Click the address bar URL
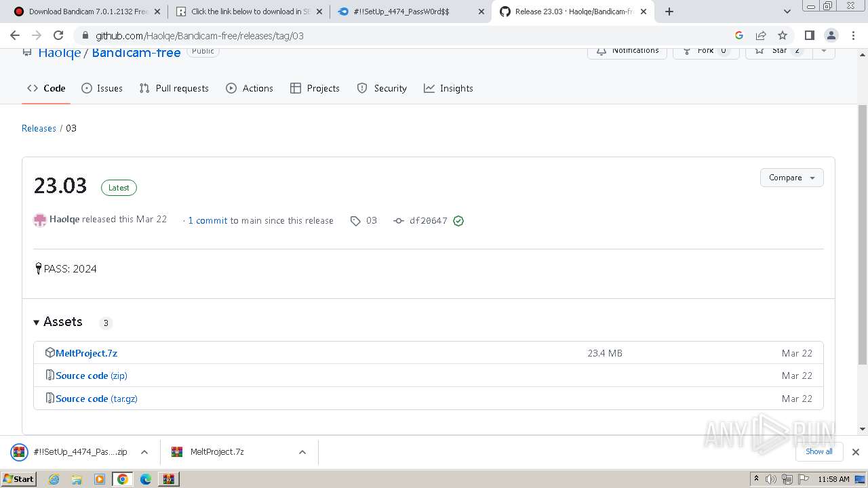The width and height of the screenshot is (868, 488). coord(199,36)
